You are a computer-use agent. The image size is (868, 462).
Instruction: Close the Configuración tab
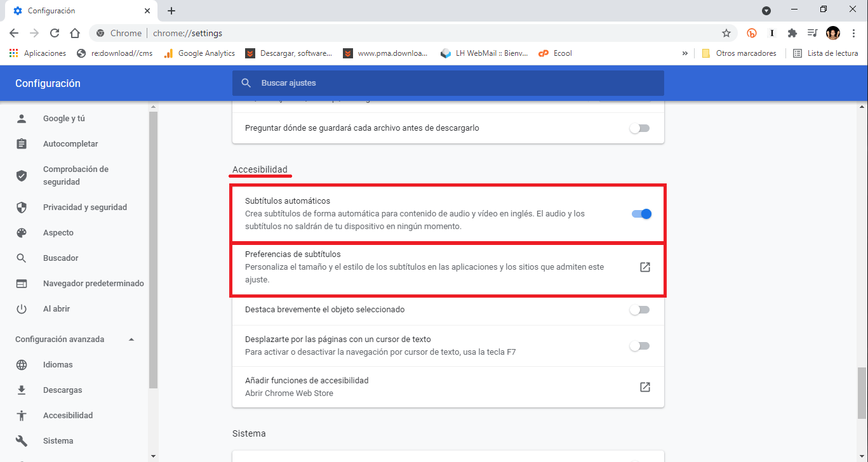pos(147,11)
